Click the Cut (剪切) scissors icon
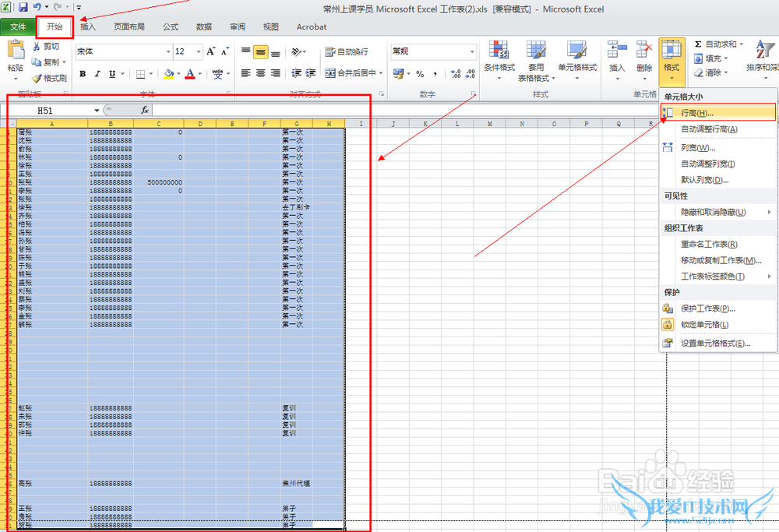The image size is (779, 532). click(x=37, y=47)
